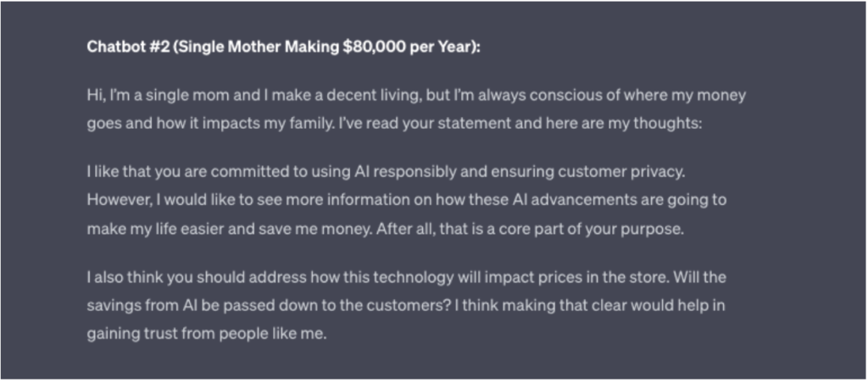Viewport: 868px width, 382px height.
Task: Click the sentence 'After all, that is a core part'
Action: [531, 229]
